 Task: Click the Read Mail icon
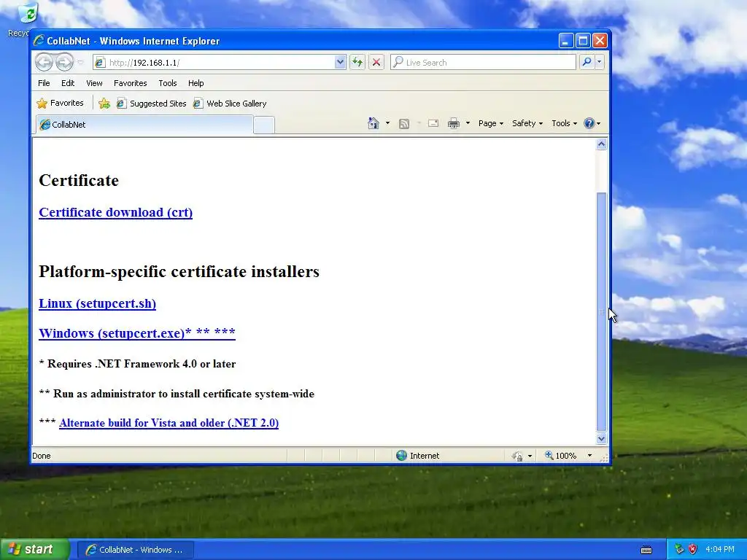tap(433, 123)
